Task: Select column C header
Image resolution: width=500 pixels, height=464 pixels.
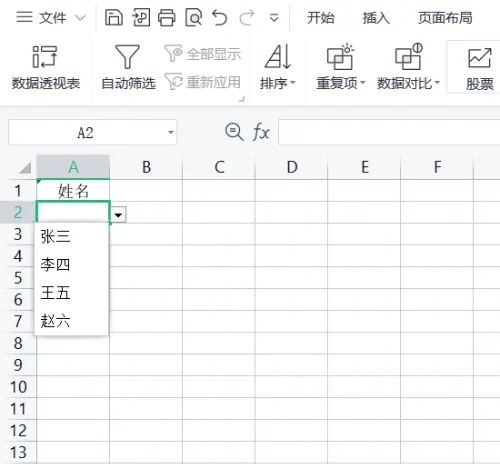Action: (219, 167)
